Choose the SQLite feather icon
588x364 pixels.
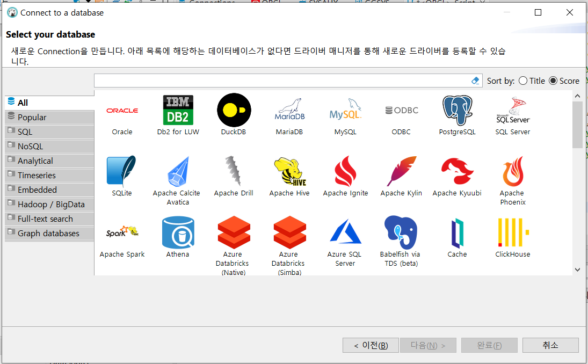(121, 171)
